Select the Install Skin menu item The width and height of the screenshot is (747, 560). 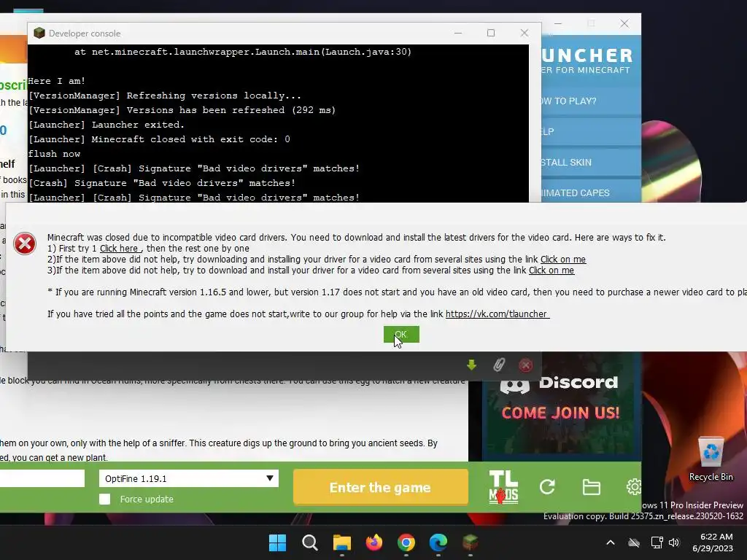(591, 163)
